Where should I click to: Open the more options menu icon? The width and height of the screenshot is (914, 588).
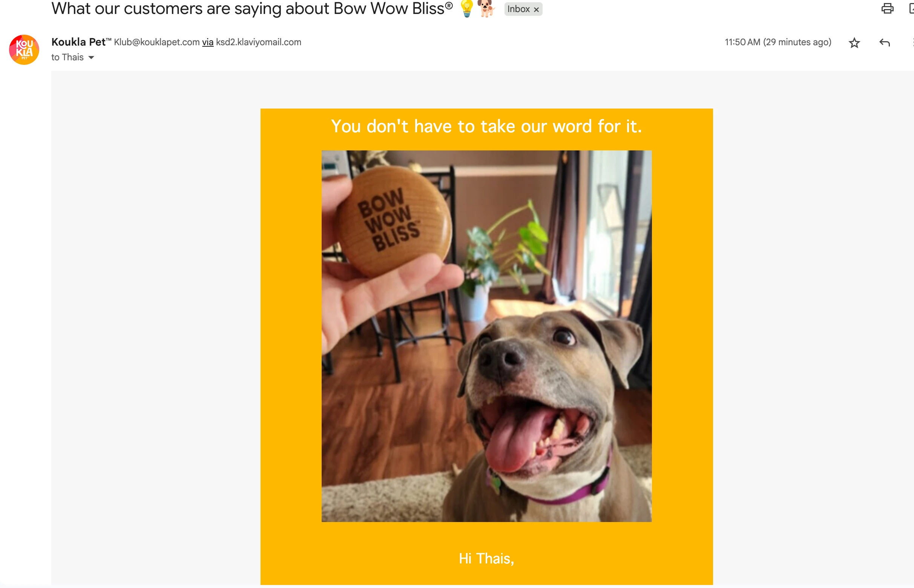point(912,42)
